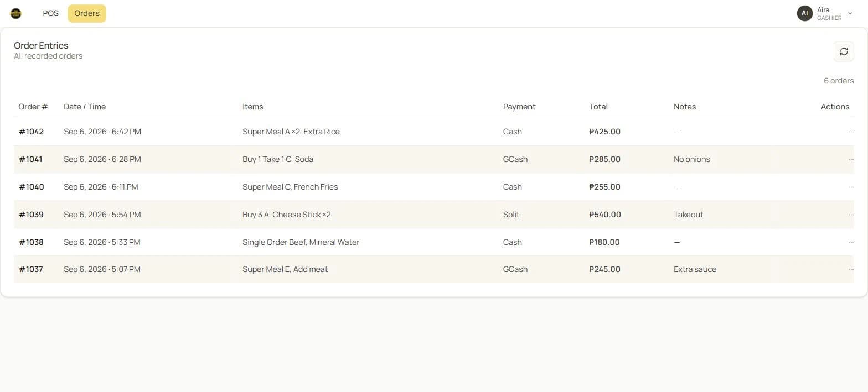Click Cash payment for order #1038
This screenshot has width=868, height=392.
513,242
